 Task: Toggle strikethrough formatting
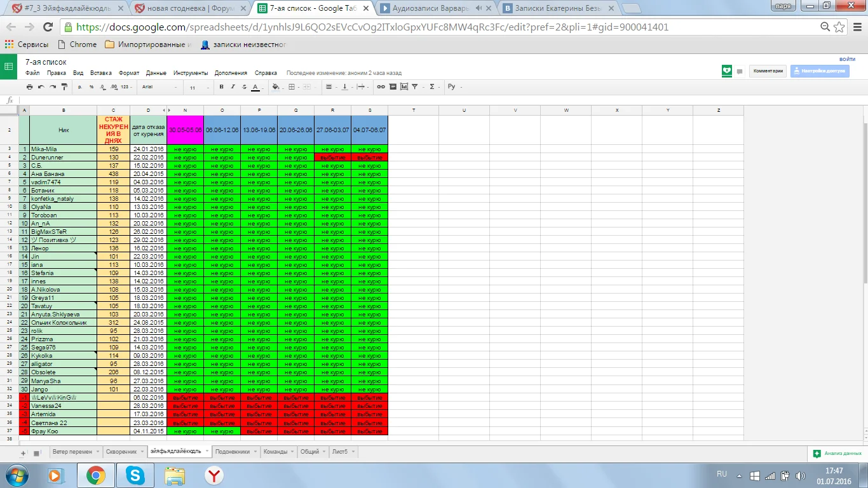(244, 86)
